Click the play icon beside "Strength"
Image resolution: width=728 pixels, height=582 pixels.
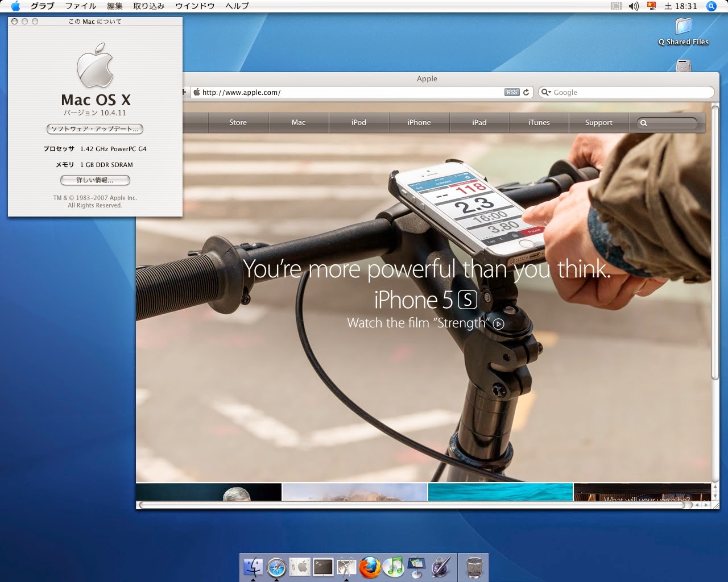pos(499,324)
